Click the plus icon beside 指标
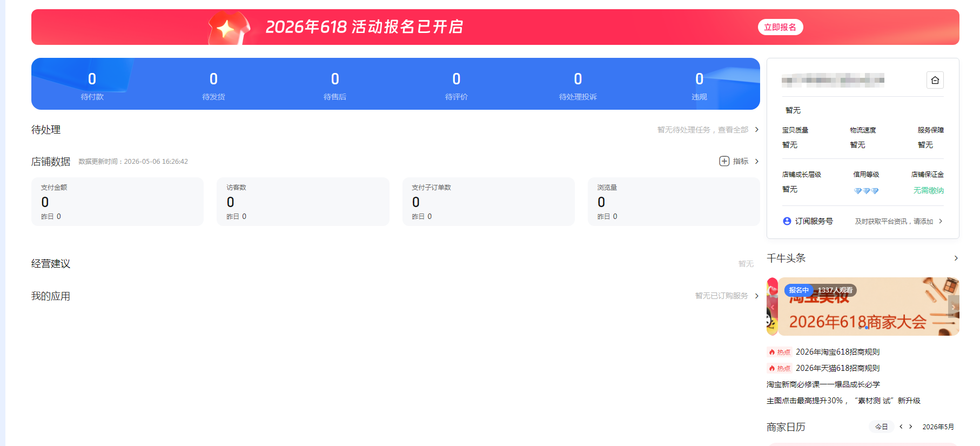Screen dimensions: 980x446 [x=724, y=161]
